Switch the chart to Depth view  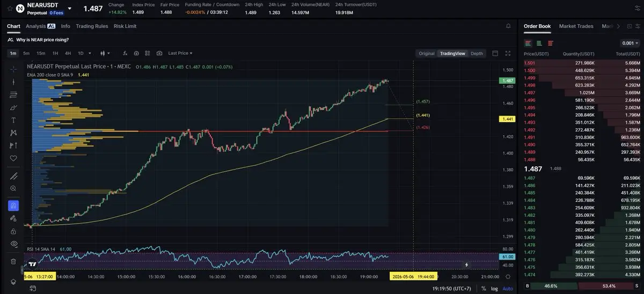coord(477,53)
